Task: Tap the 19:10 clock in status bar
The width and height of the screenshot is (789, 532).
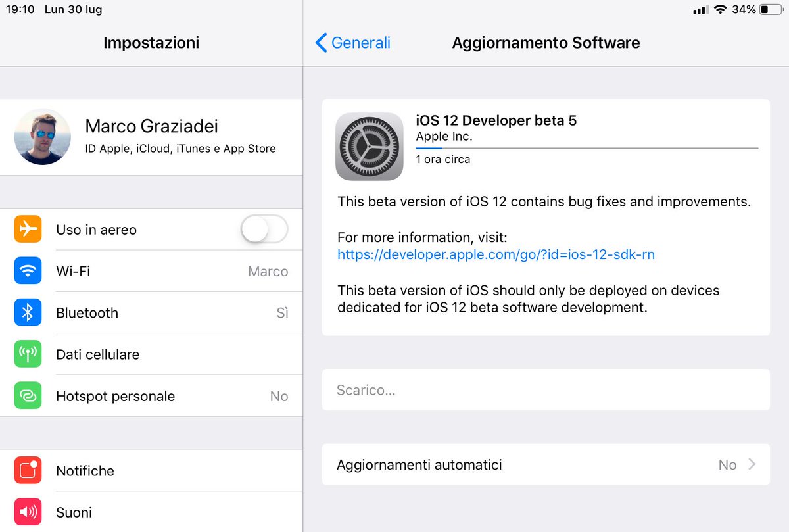Action: click(x=19, y=10)
